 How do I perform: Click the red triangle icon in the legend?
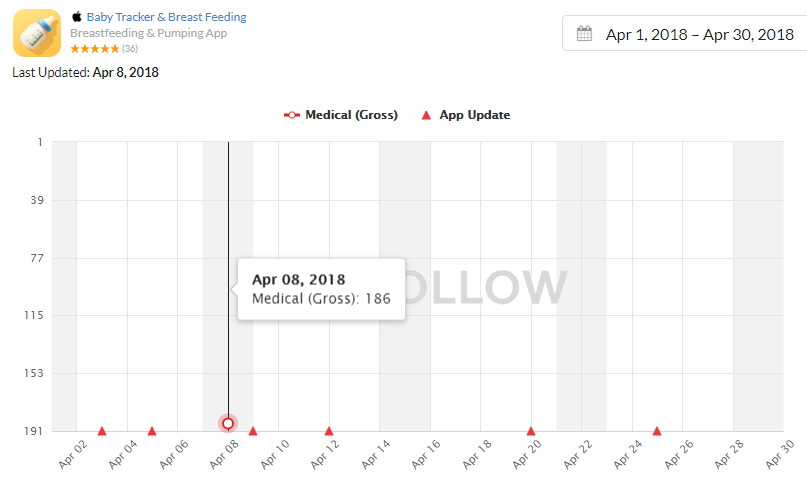426,115
